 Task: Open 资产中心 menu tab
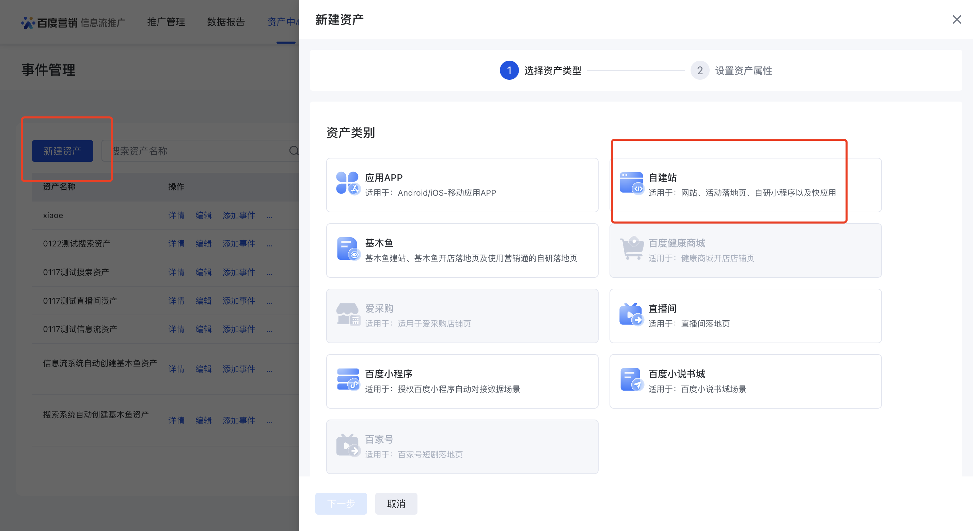[283, 22]
